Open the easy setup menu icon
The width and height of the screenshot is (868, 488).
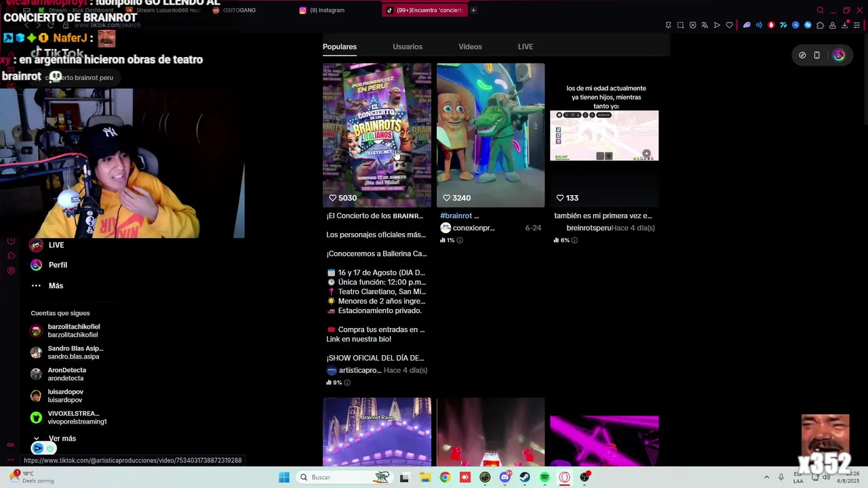pyautogui.click(x=857, y=25)
